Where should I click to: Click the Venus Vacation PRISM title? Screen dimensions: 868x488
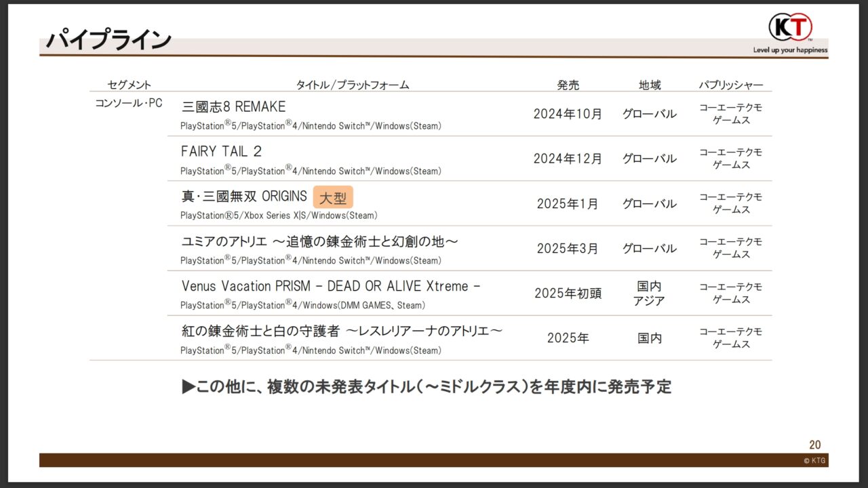[x=331, y=286]
